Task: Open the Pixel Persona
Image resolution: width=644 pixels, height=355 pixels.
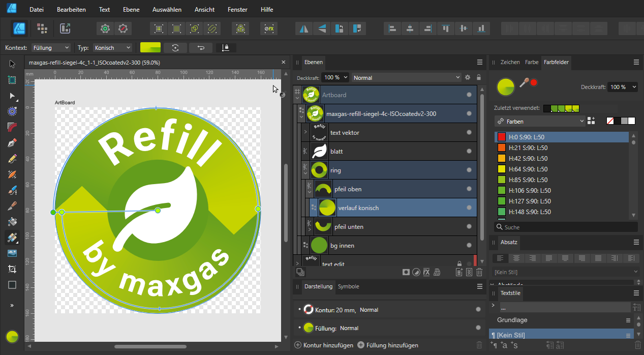Action: click(42, 28)
